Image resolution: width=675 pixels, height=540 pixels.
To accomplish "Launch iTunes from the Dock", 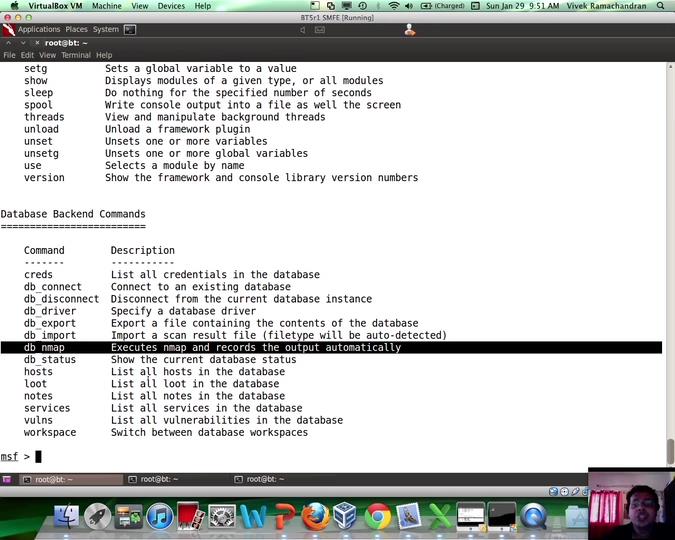I will point(159,516).
